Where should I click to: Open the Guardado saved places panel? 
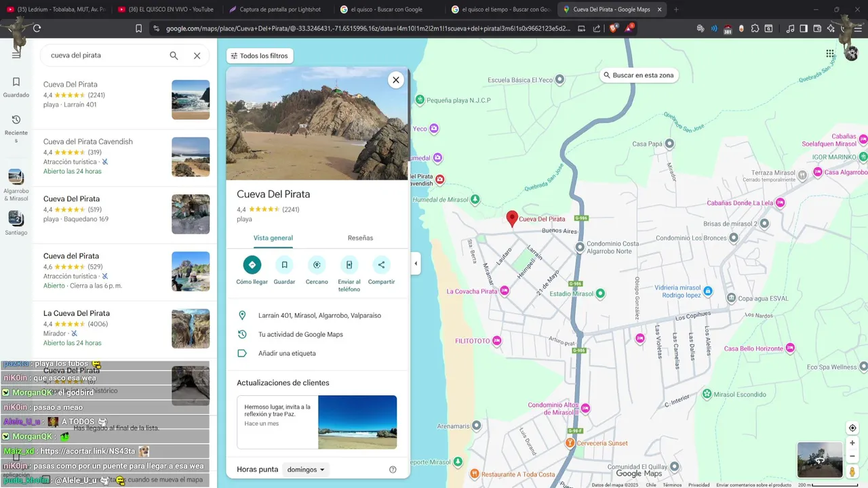pyautogui.click(x=16, y=87)
